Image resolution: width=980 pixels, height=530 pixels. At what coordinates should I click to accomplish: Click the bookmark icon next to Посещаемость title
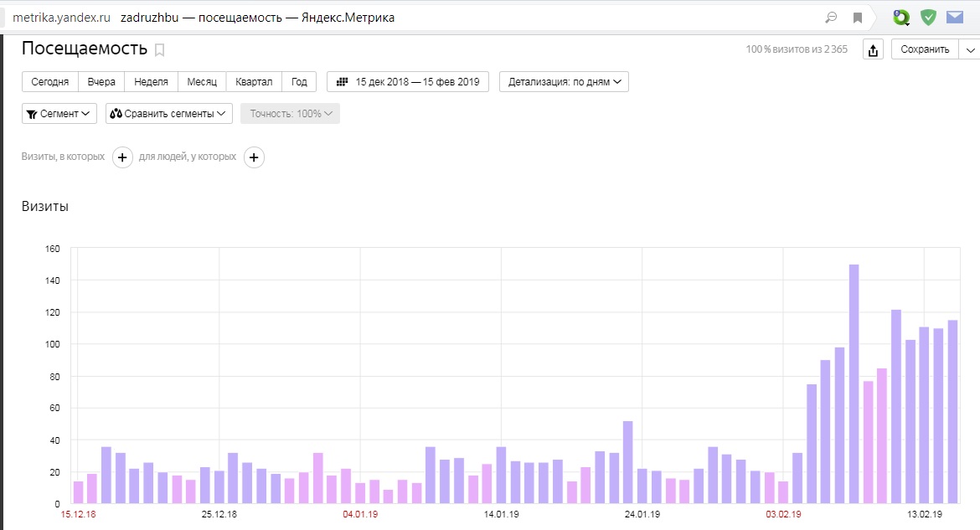pos(160,50)
